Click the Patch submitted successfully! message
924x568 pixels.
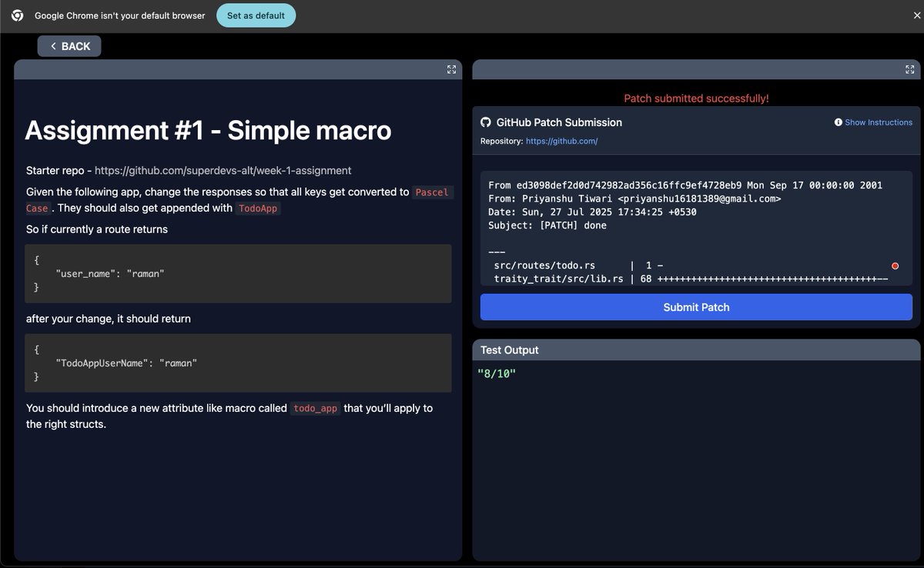pos(696,99)
